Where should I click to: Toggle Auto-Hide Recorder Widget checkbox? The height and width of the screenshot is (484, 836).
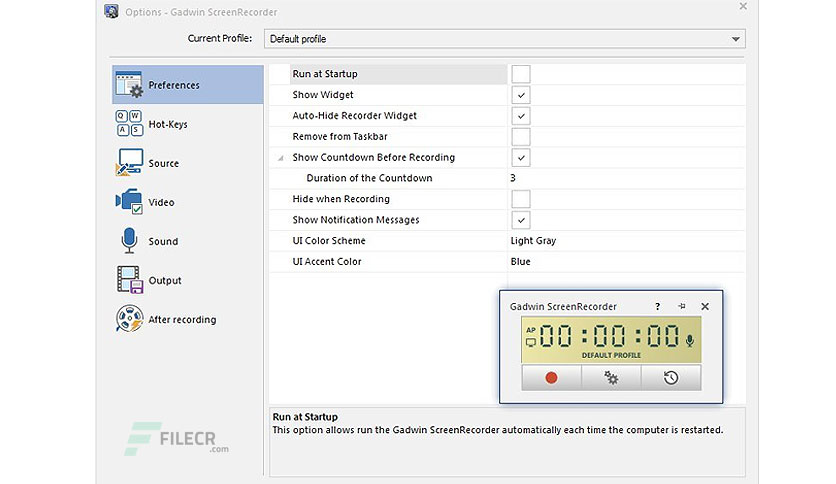[x=521, y=116]
